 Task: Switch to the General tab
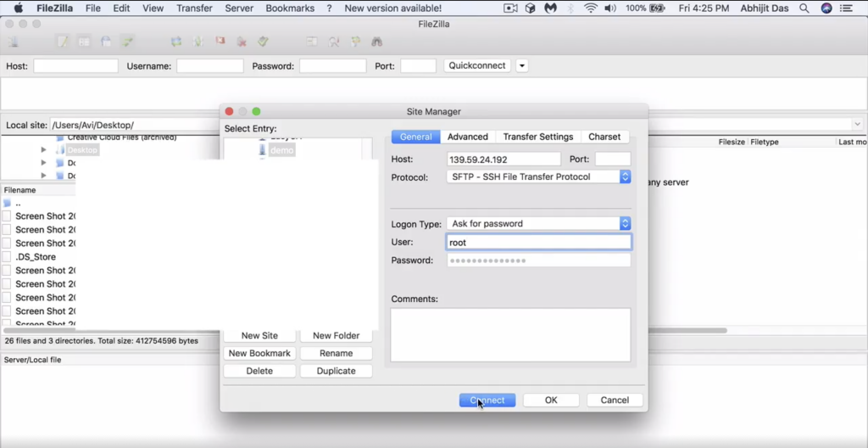(415, 137)
